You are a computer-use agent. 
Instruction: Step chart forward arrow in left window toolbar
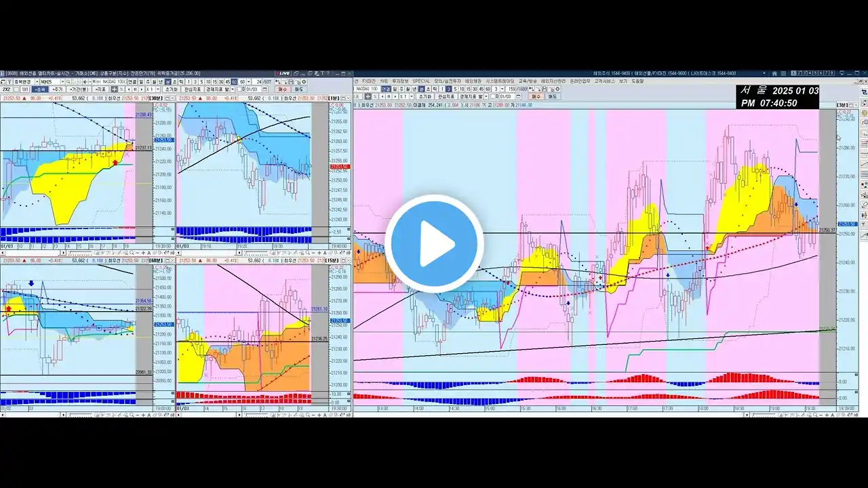tap(142, 89)
